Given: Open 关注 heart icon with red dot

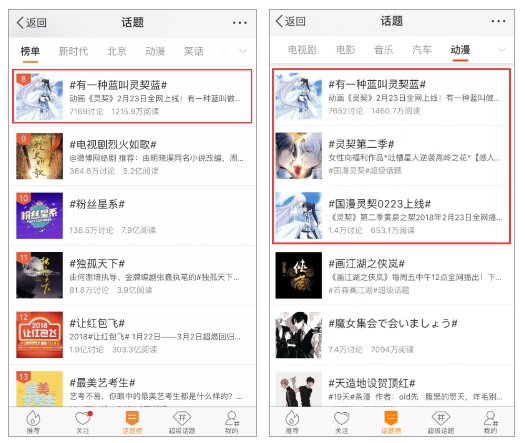Looking at the screenshot, I should 83,422.
